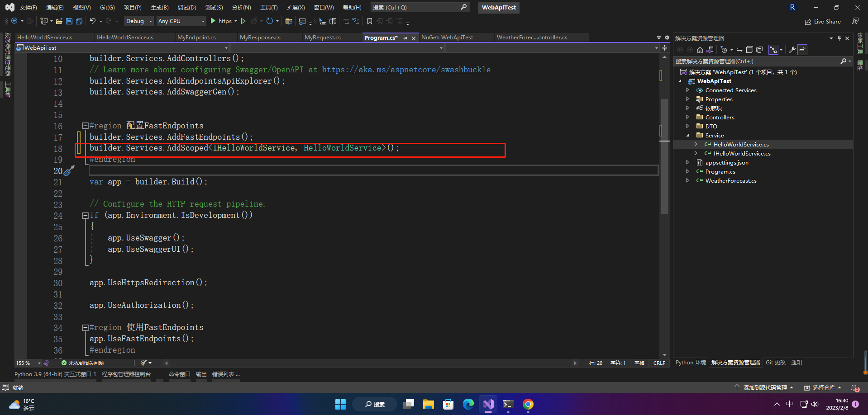This screenshot has height=415, width=868.
Task: Switch views with the Solution Explorer VS icon
Action: click(x=710, y=50)
